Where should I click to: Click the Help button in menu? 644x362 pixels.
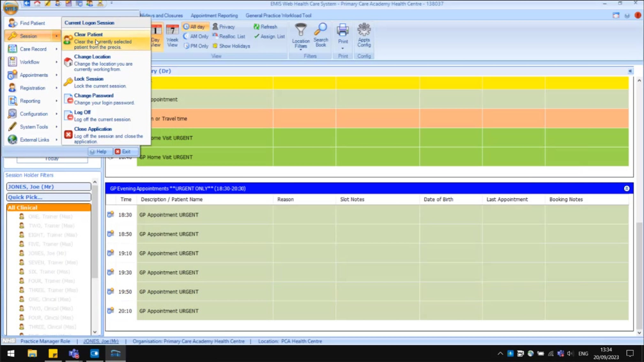point(98,152)
